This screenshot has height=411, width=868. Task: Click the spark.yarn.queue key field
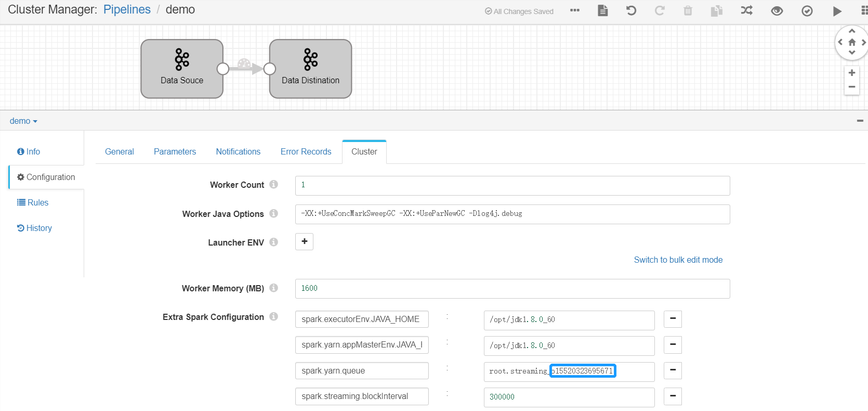362,370
